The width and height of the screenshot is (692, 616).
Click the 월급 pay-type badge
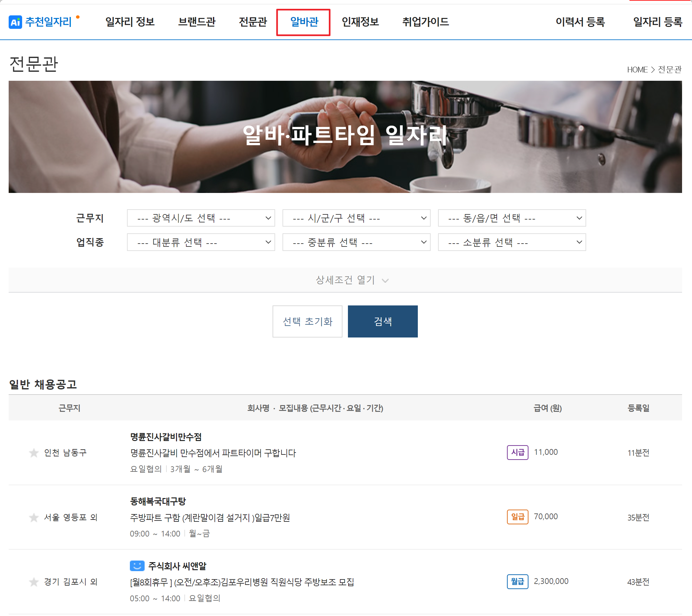pyautogui.click(x=517, y=581)
